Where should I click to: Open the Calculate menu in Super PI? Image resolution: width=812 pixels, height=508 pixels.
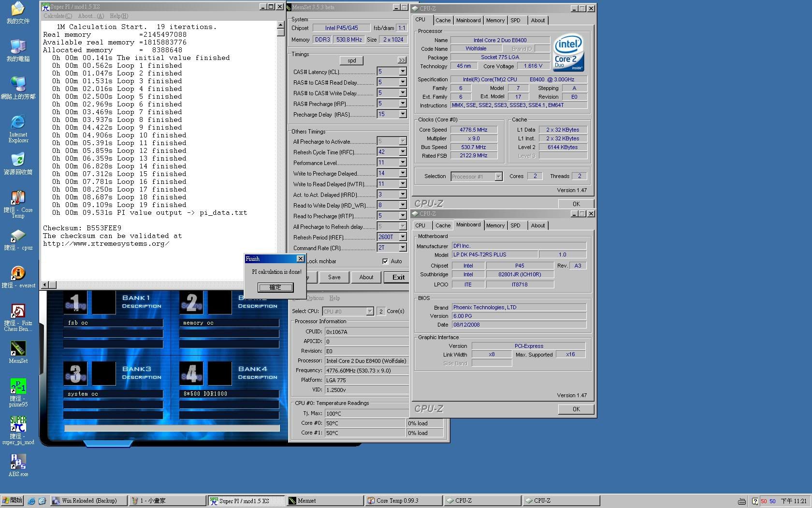pyautogui.click(x=58, y=16)
